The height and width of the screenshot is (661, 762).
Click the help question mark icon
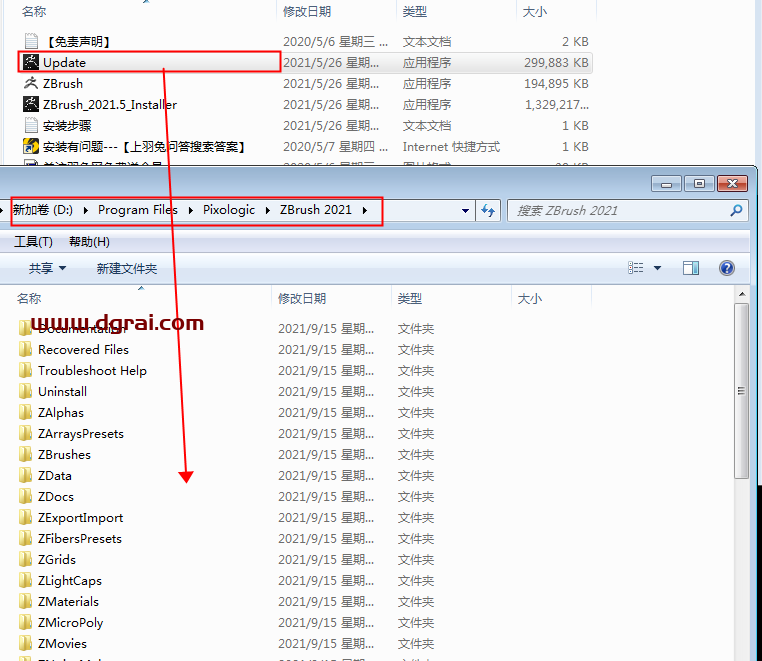(x=727, y=268)
